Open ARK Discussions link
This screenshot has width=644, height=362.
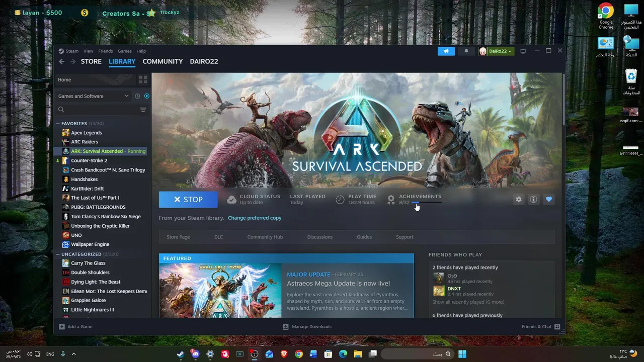[319, 237]
